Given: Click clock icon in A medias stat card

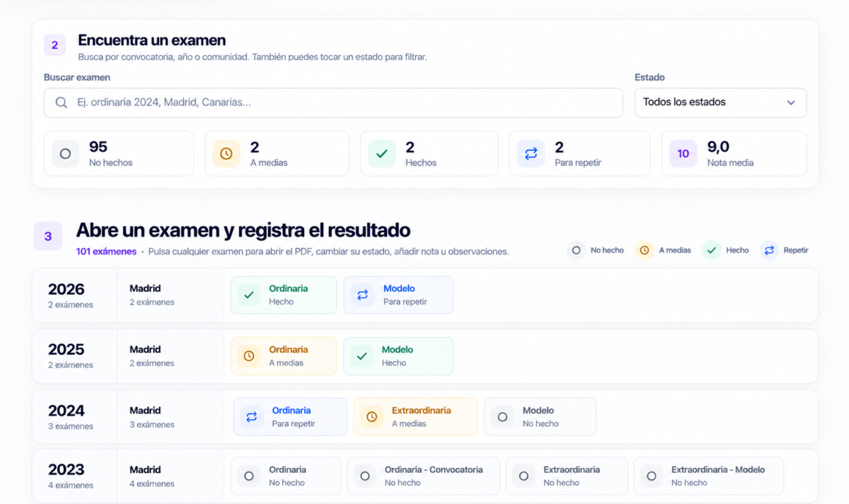Looking at the screenshot, I should [x=226, y=153].
